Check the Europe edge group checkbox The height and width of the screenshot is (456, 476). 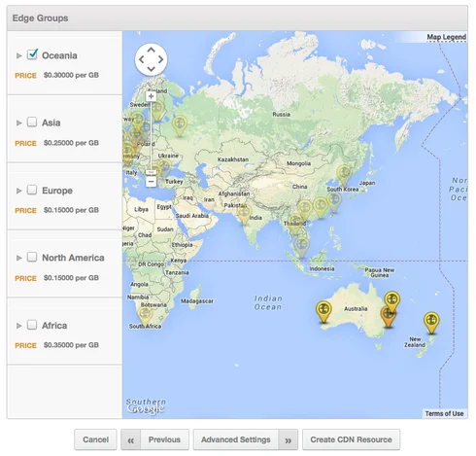pos(32,190)
